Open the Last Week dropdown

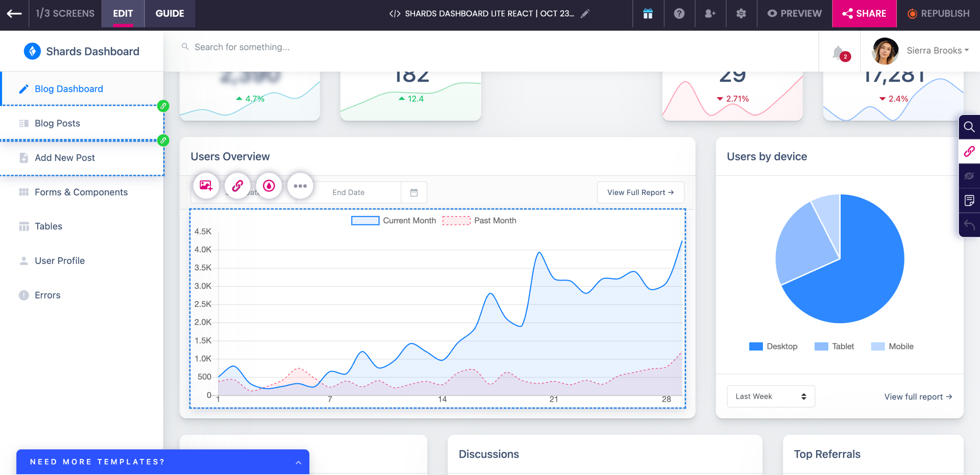pyautogui.click(x=771, y=396)
